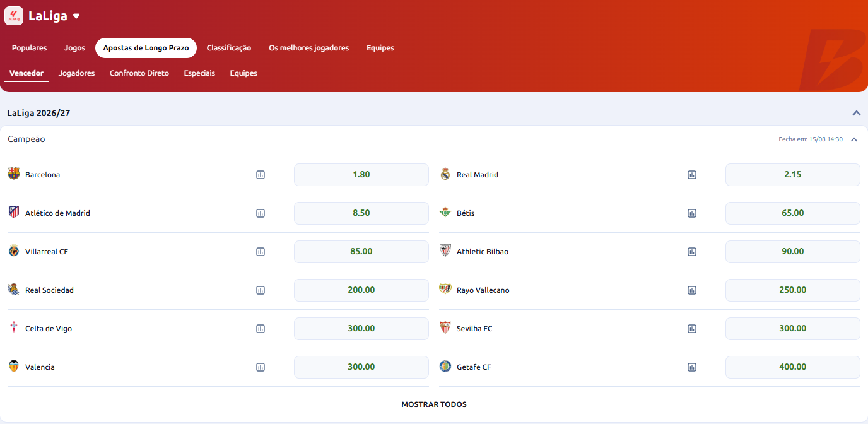This screenshot has width=868, height=424.
Task: Click the Bétis club crest
Action: tap(445, 212)
